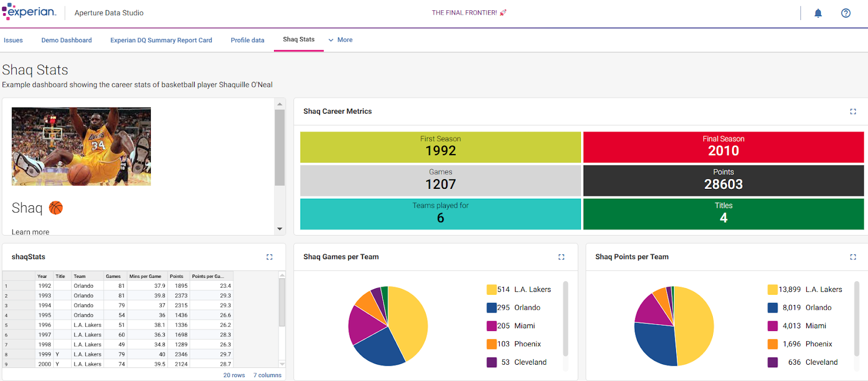Click the Final Season 2010 metric tile

tap(724, 147)
